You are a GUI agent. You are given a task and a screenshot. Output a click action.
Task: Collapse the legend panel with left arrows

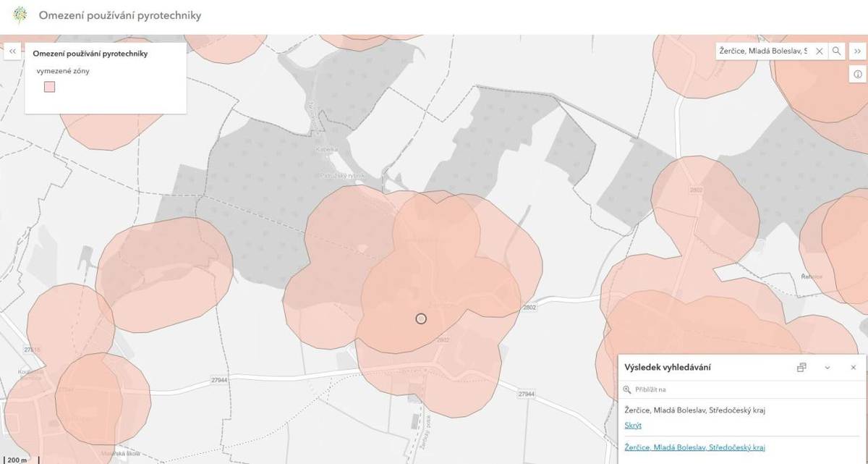12,51
